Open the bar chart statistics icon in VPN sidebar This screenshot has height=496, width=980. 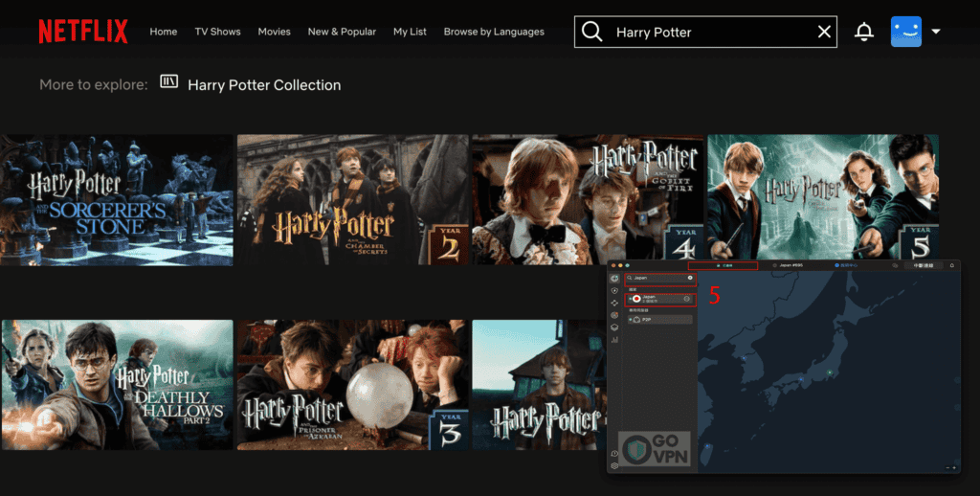pyautogui.click(x=614, y=340)
